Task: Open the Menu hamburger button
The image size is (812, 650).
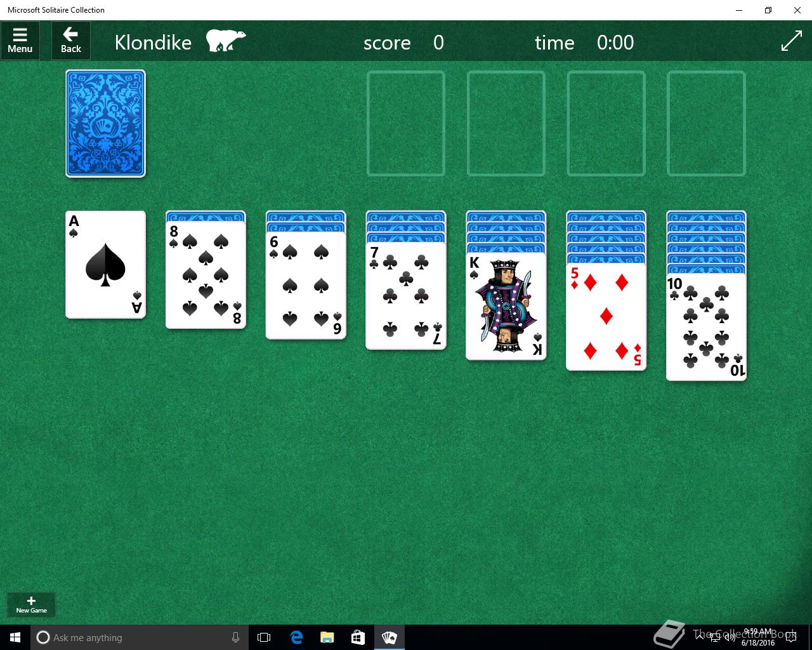Action: pyautogui.click(x=20, y=41)
